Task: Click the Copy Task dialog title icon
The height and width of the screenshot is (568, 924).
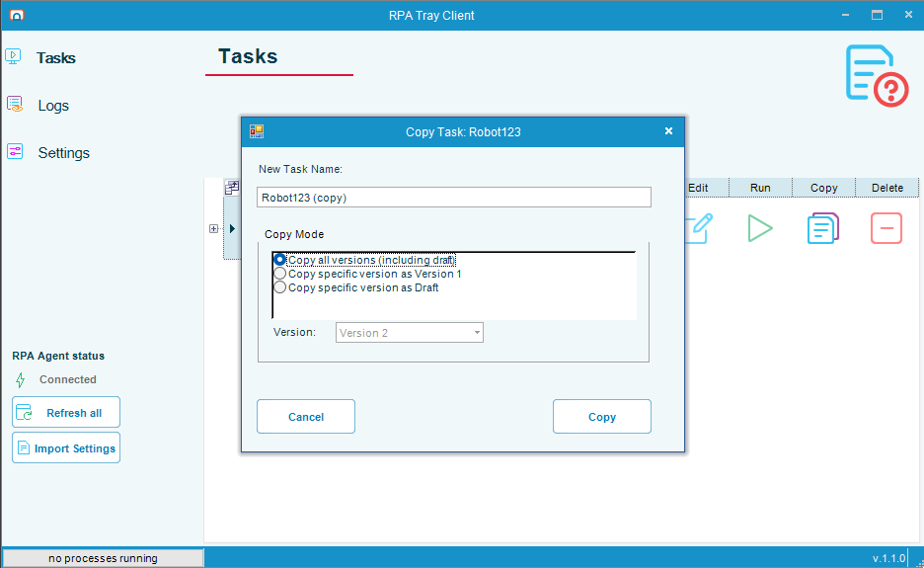Action: [257, 131]
